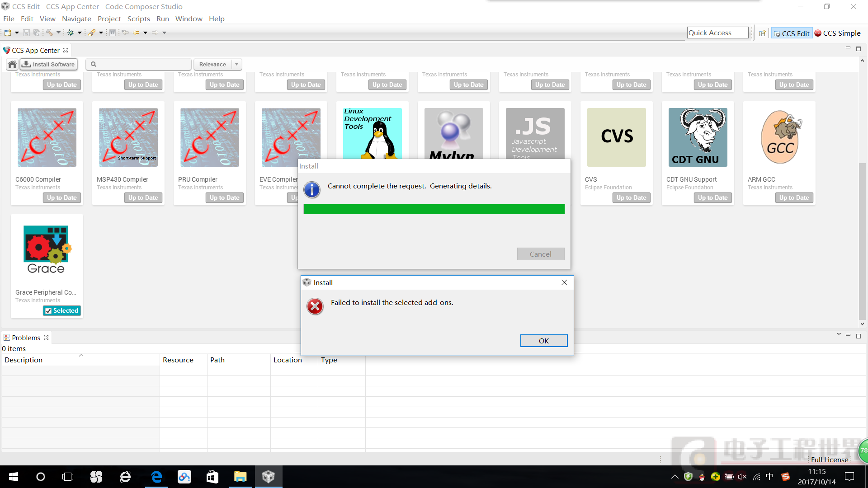Select the CVS add-on thumbnail
Image resolution: width=868 pixels, height=488 pixels.
point(617,137)
